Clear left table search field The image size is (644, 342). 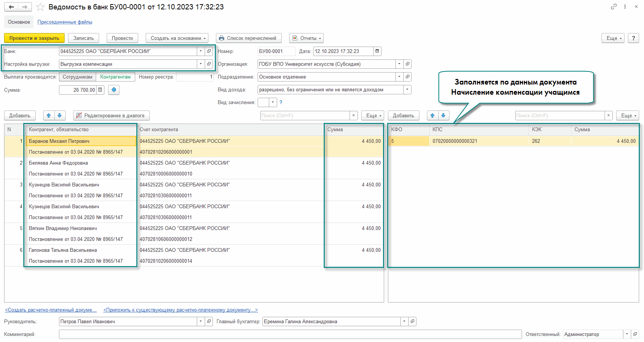tap(353, 115)
